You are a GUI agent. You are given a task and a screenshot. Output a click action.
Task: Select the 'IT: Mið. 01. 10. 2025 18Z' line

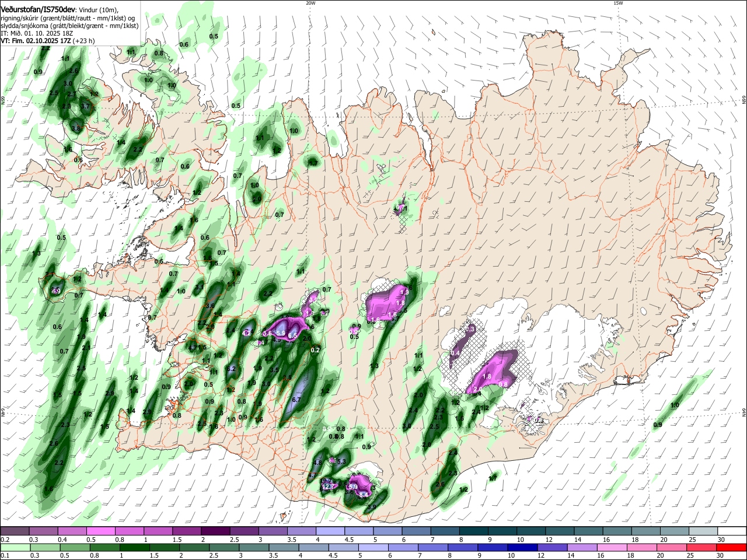[37, 33]
